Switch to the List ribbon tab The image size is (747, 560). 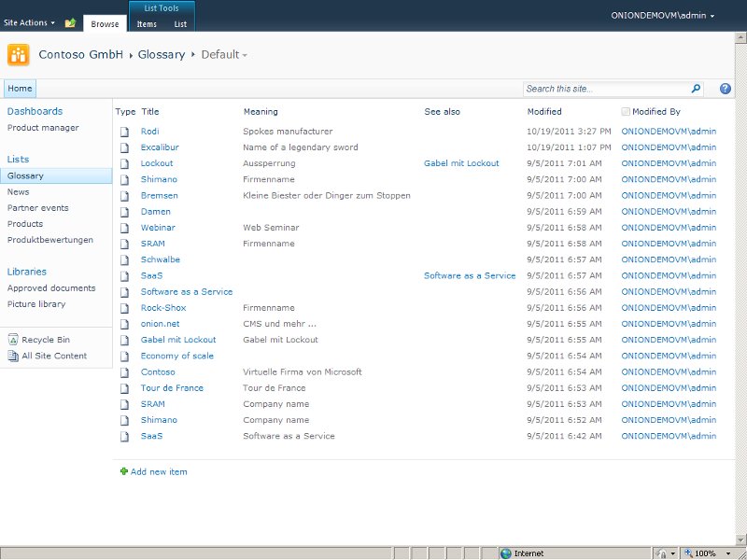click(180, 24)
